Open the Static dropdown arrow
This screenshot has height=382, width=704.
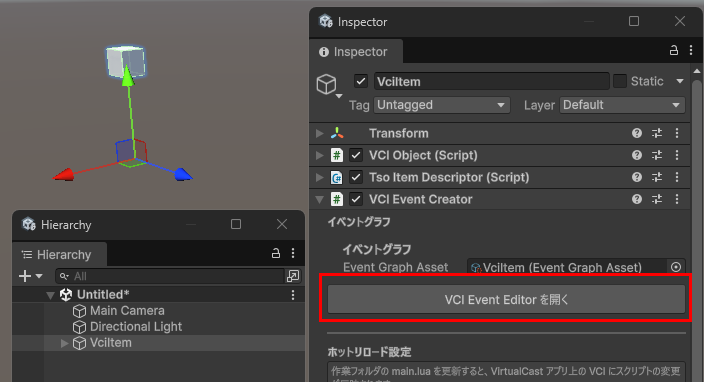(x=680, y=81)
